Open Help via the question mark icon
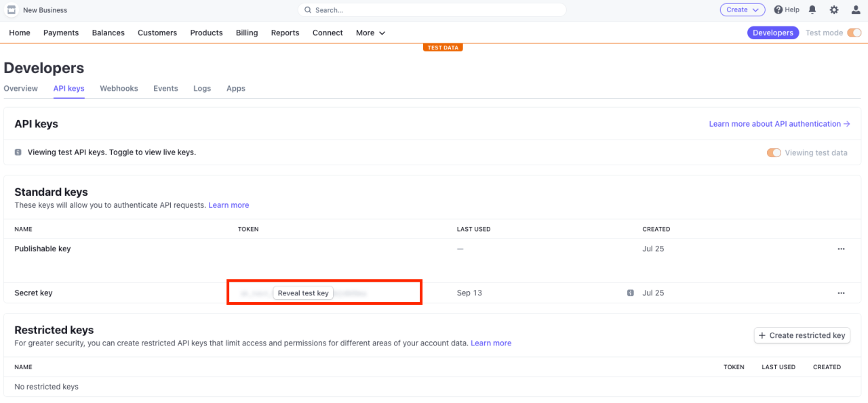The width and height of the screenshot is (868, 403). click(778, 10)
